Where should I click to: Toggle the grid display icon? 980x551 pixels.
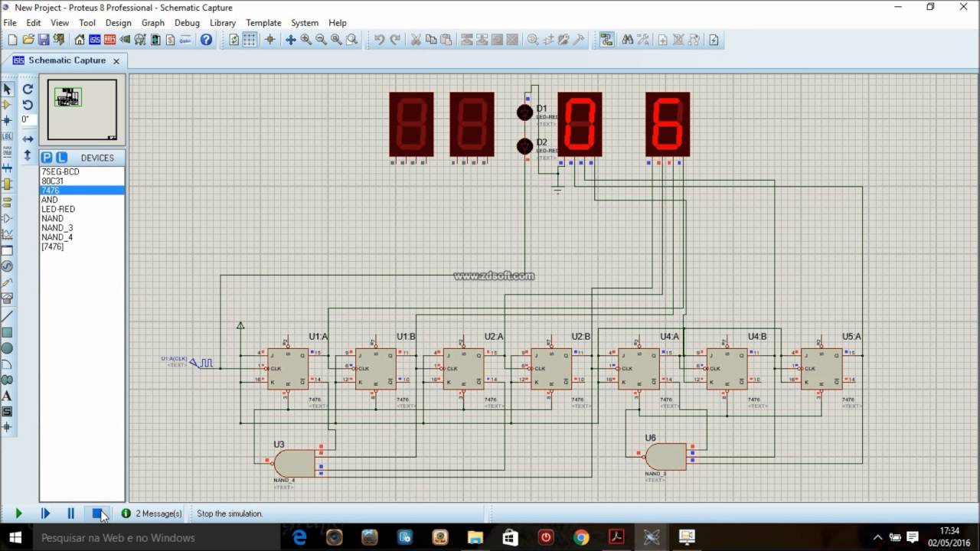250,40
